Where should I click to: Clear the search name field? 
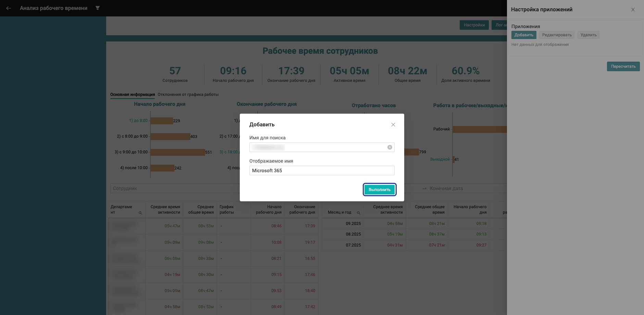point(389,147)
